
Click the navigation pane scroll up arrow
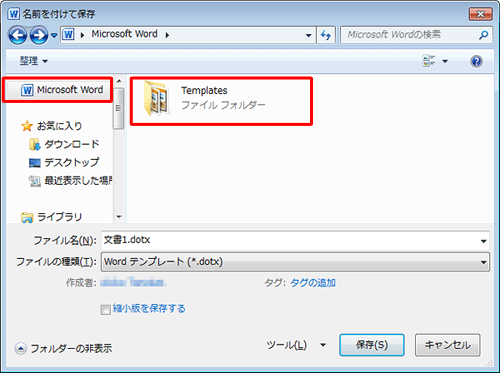(x=119, y=81)
